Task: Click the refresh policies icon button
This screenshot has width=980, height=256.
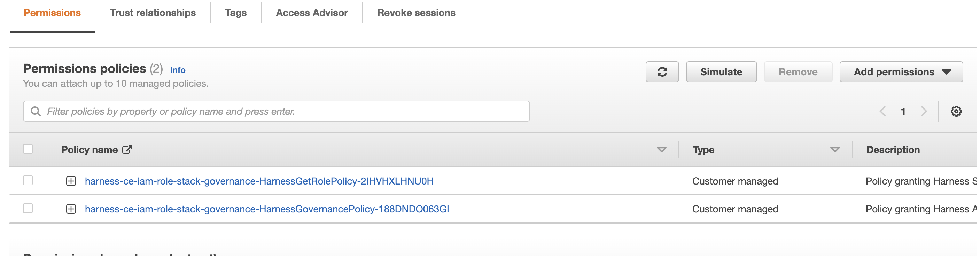Action: click(662, 72)
